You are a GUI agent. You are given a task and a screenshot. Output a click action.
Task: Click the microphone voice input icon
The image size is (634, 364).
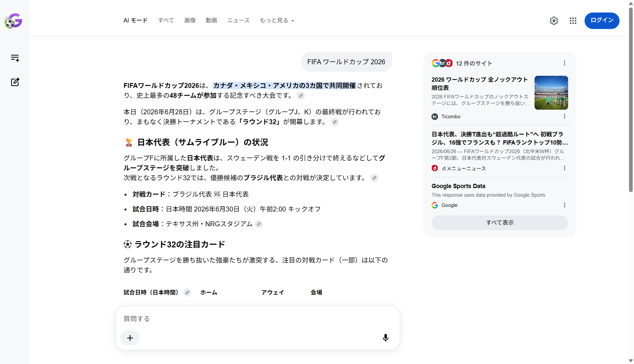[x=385, y=338]
